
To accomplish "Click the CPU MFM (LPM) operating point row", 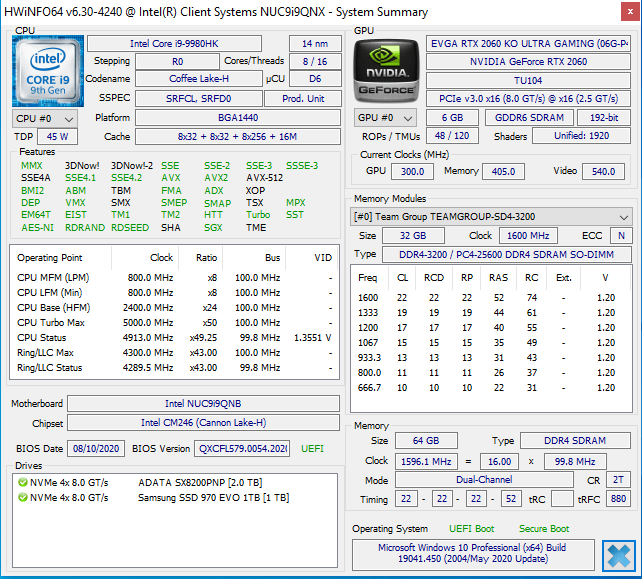I will [174, 278].
